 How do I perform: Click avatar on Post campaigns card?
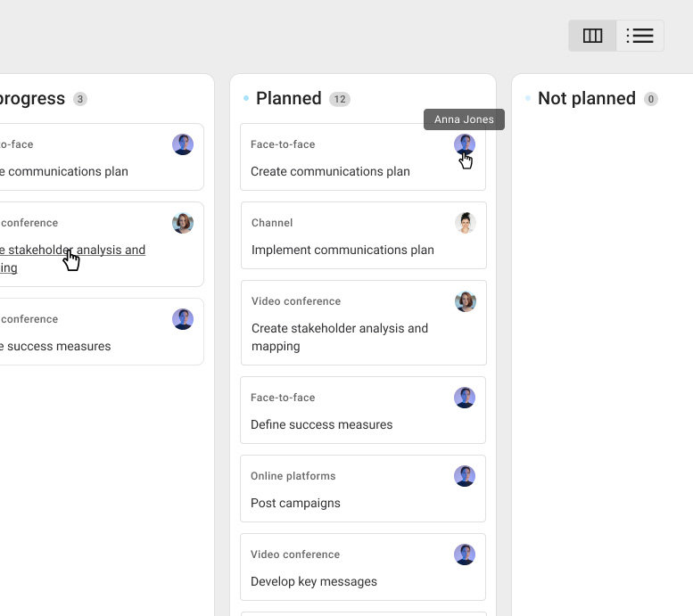coord(465,476)
